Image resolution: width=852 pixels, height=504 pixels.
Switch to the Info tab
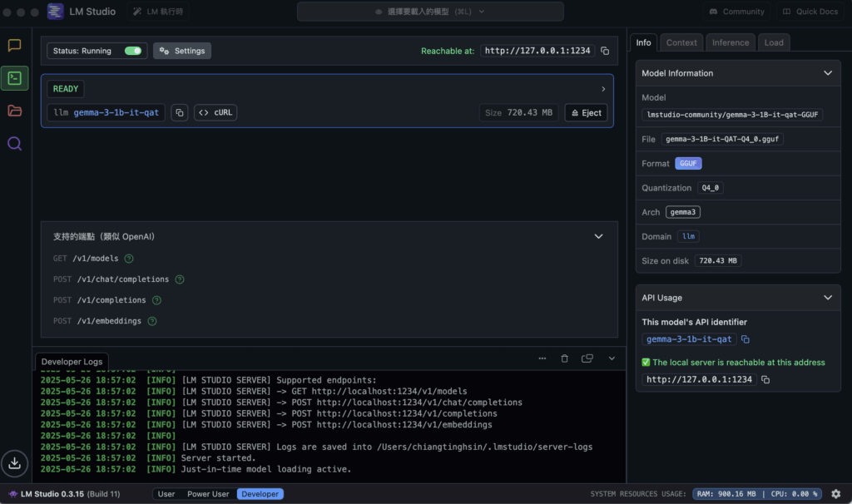pyautogui.click(x=643, y=42)
